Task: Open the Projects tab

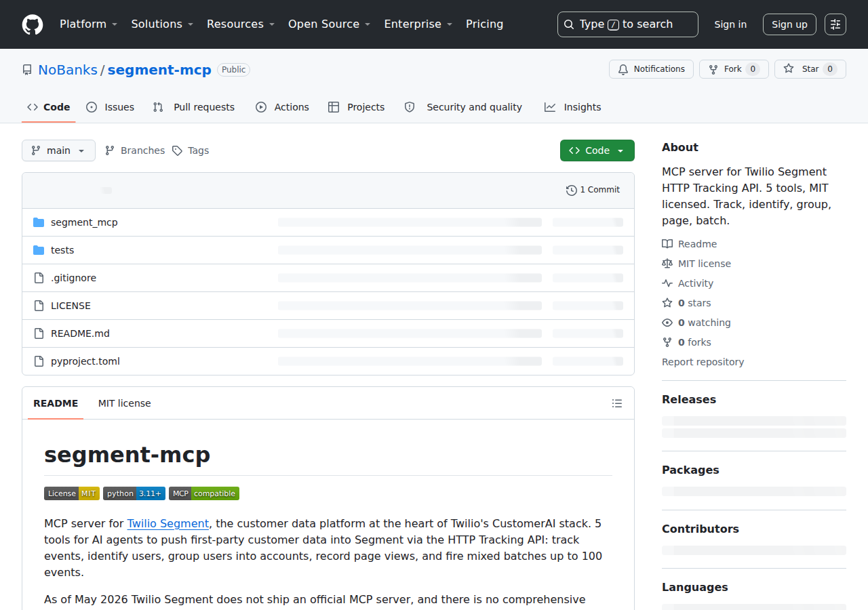Action: click(356, 107)
